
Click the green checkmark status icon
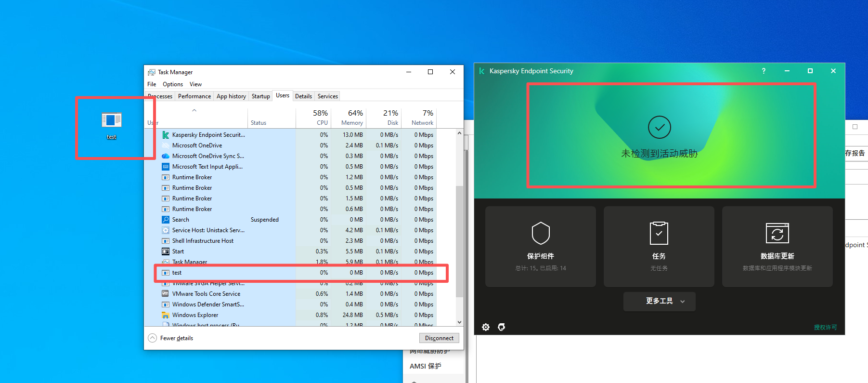(660, 127)
